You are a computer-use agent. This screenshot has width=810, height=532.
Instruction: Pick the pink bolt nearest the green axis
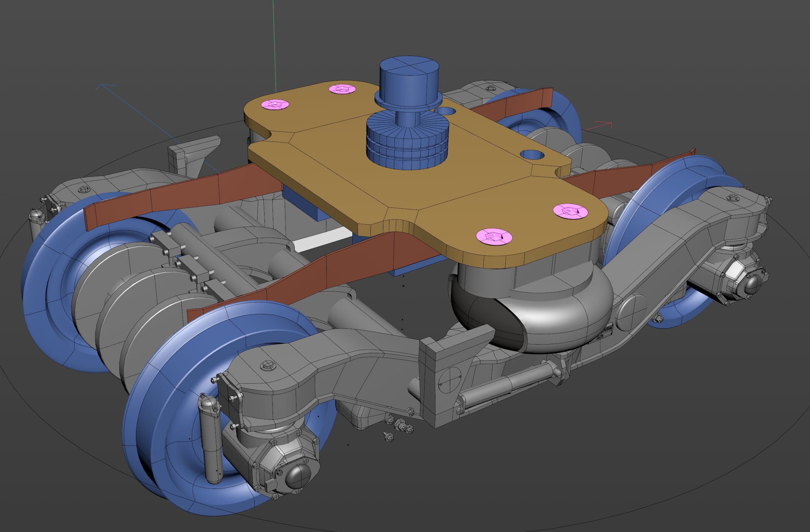275,105
